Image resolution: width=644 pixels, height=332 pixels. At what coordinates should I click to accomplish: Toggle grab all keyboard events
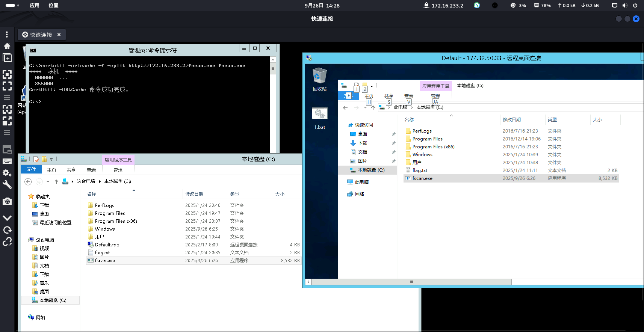click(7, 161)
